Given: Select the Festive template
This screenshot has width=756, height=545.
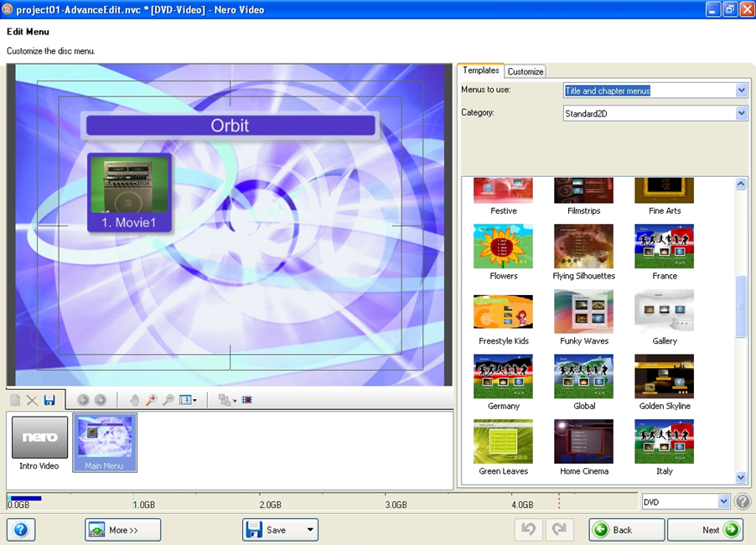Looking at the screenshot, I should (x=504, y=196).
